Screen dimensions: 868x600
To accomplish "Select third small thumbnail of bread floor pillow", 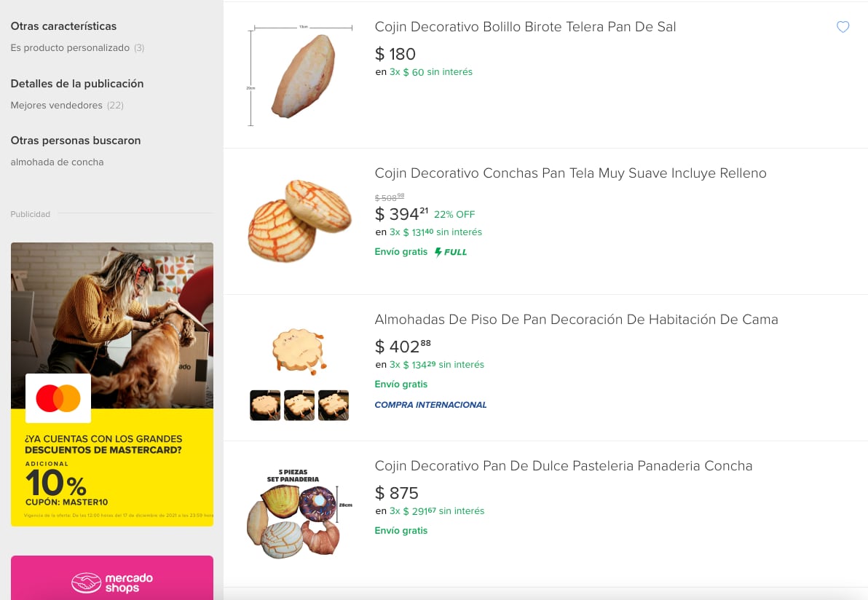I will pyautogui.click(x=334, y=405).
